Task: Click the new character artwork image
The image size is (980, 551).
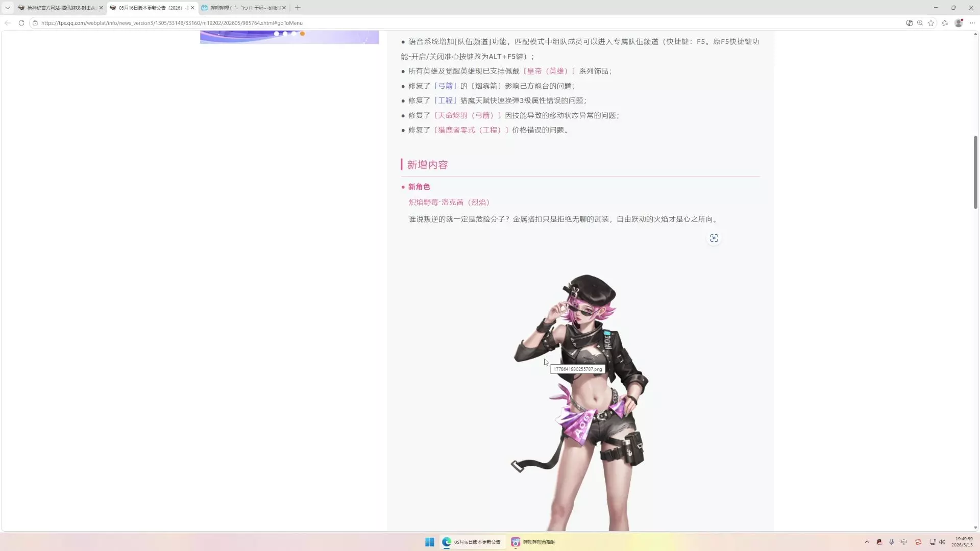Action: click(x=580, y=402)
